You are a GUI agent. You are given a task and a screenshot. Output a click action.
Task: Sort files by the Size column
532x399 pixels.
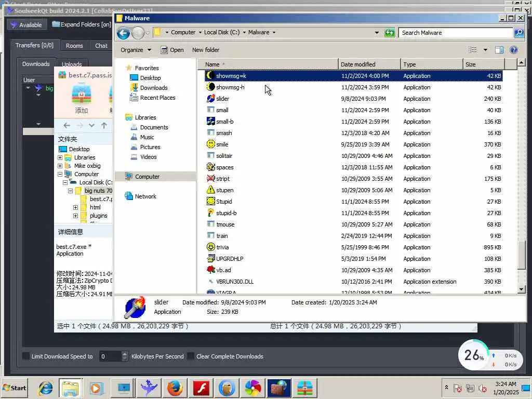click(484, 64)
